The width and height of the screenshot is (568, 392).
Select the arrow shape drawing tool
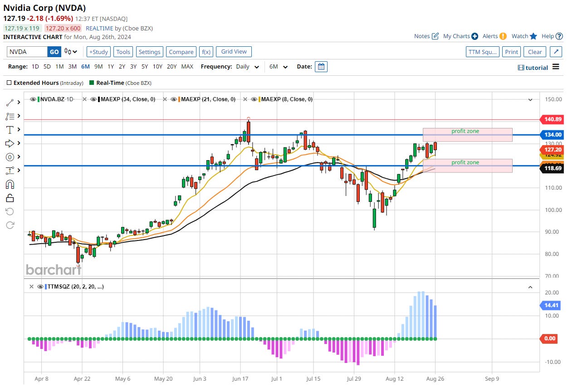point(10,143)
